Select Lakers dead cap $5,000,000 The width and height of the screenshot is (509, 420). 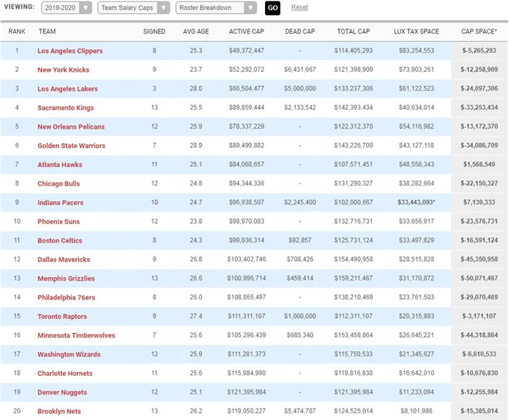300,88
